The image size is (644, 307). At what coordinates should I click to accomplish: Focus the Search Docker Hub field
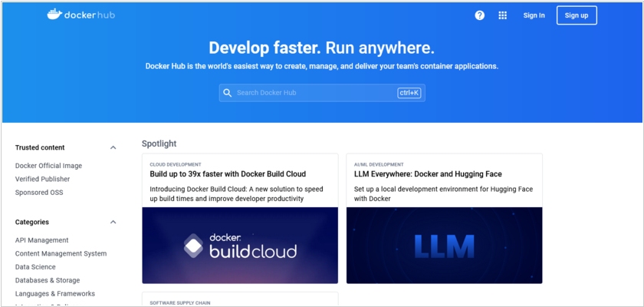[x=322, y=93]
